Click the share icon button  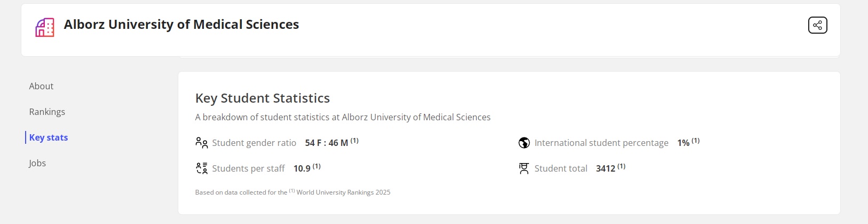pyautogui.click(x=817, y=25)
